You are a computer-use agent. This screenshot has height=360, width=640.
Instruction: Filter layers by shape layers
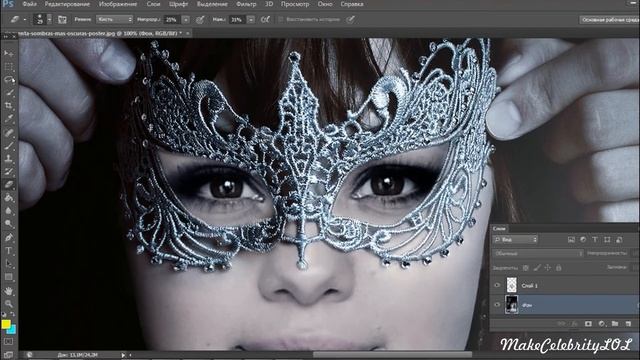pos(607,240)
